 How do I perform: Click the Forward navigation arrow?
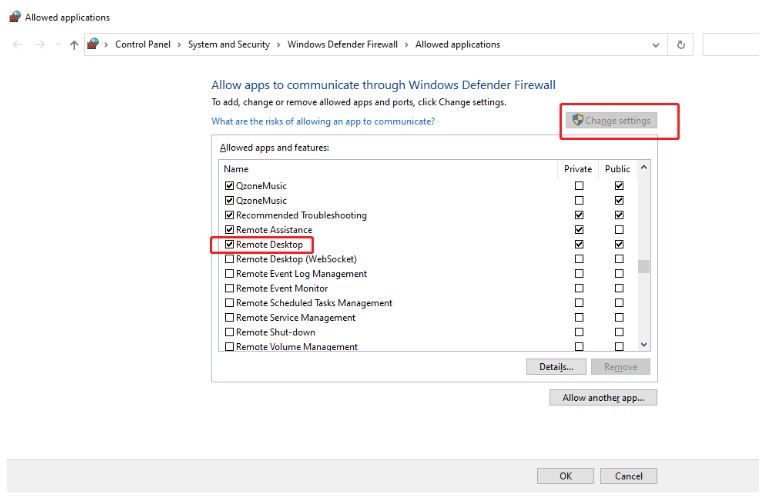[39, 45]
